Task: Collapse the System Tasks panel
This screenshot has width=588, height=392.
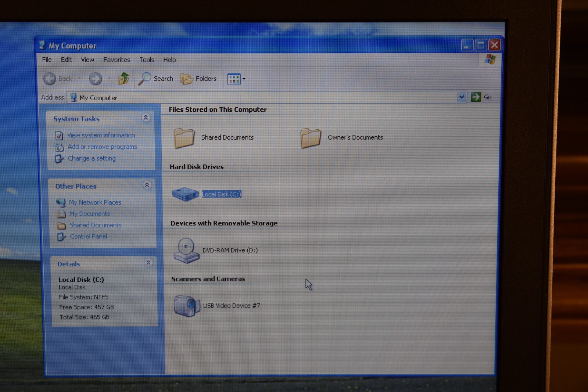Action: point(146,118)
